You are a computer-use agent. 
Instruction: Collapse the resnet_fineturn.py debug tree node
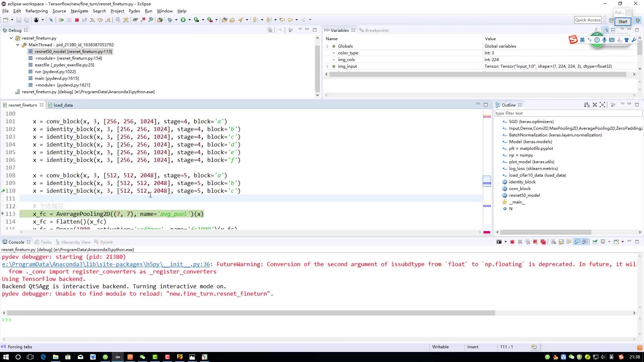point(11,38)
